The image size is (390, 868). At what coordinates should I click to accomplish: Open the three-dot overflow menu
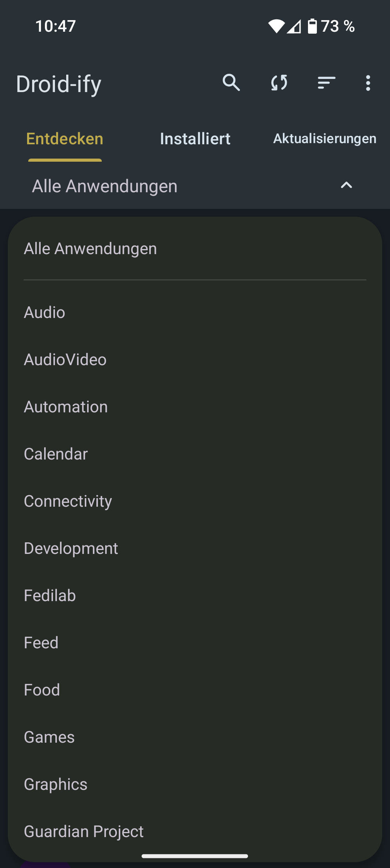(367, 83)
